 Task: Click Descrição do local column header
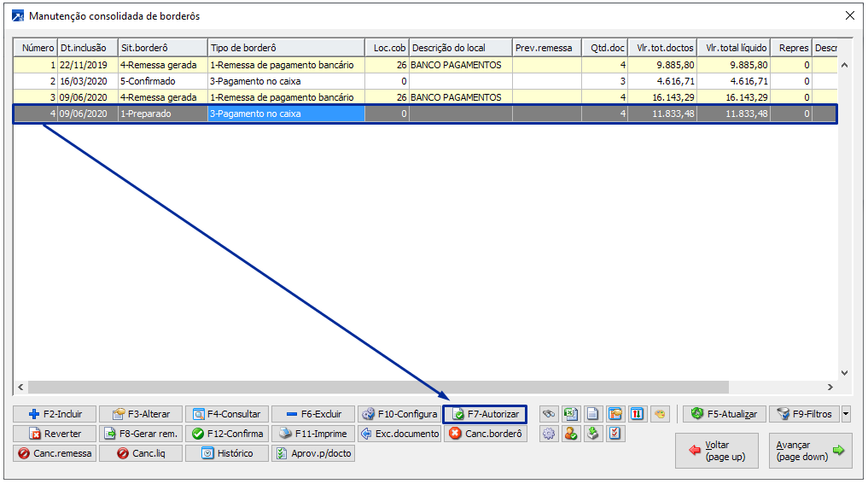click(x=461, y=48)
